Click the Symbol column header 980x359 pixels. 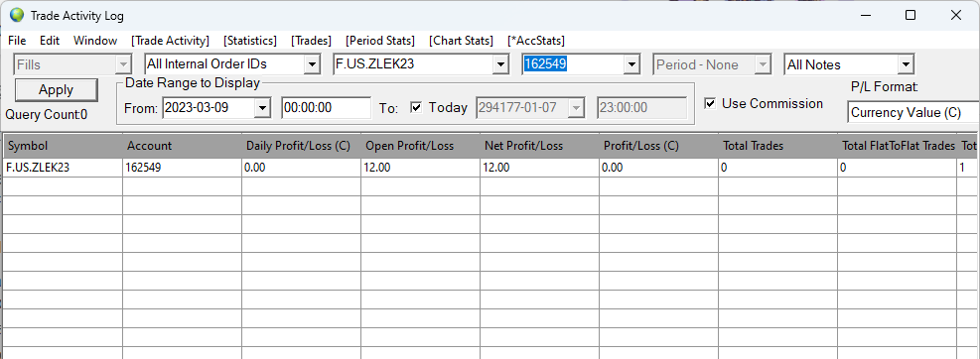coord(64,146)
